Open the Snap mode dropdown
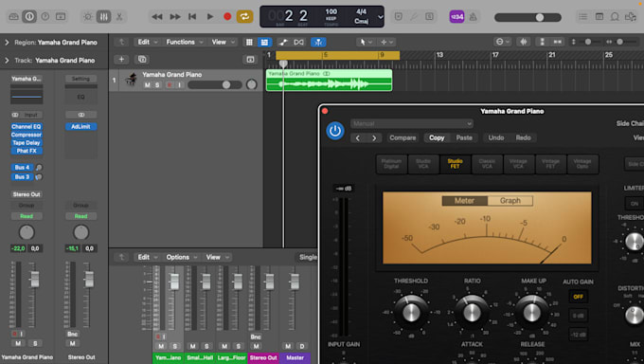Image resolution: width=644 pixels, height=364 pixels. click(502, 42)
